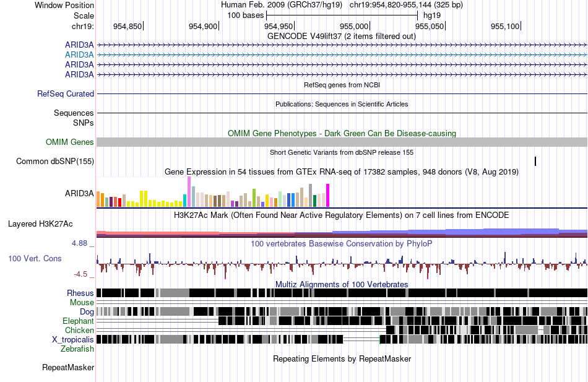
Task: Click the light-blue ARID3A intron arrow line
Action: coord(342,54)
